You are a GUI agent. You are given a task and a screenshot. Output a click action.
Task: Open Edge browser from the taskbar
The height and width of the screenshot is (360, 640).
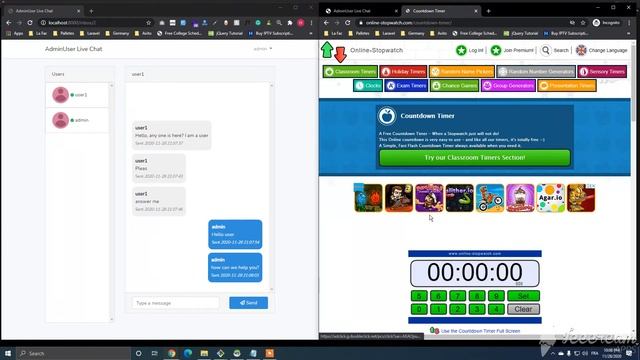[x=188, y=353]
